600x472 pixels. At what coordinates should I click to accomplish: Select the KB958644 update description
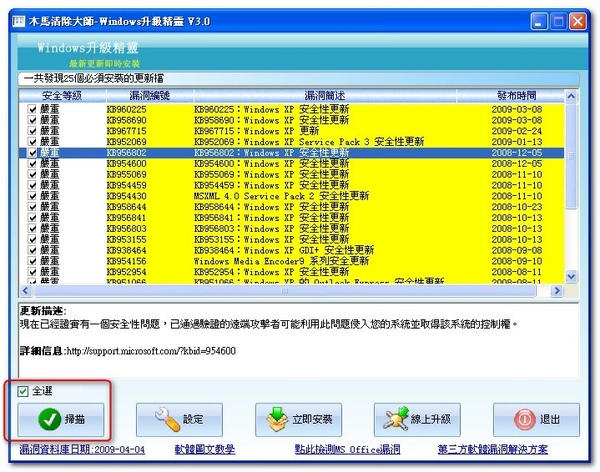point(271,207)
